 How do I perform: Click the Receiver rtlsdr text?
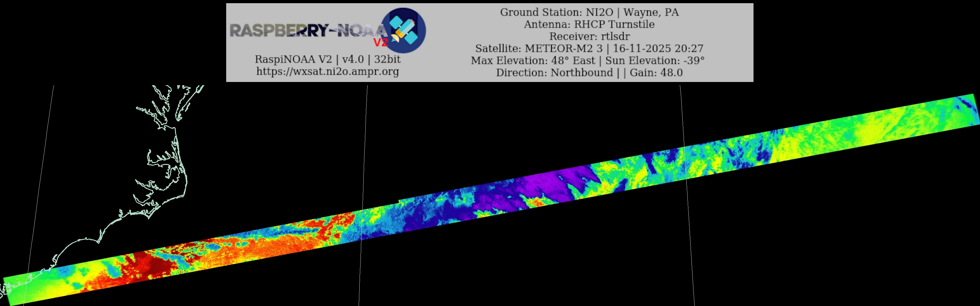(589, 37)
